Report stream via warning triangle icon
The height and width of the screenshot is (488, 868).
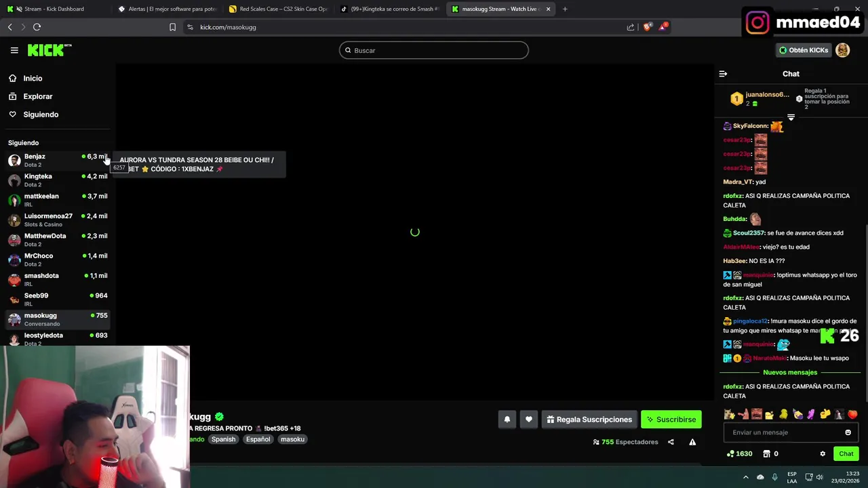[x=692, y=442]
